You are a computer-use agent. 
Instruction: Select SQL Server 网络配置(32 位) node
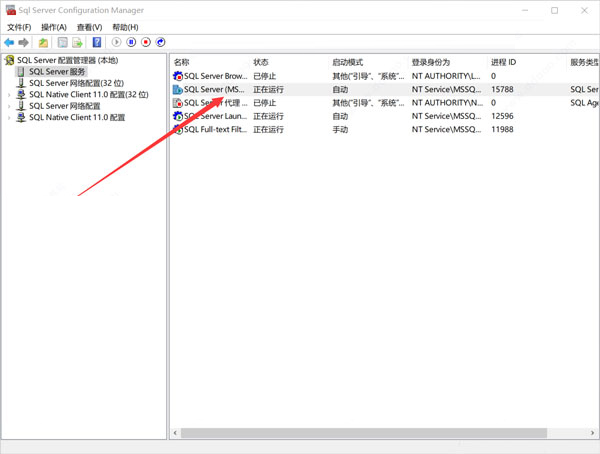point(77,83)
